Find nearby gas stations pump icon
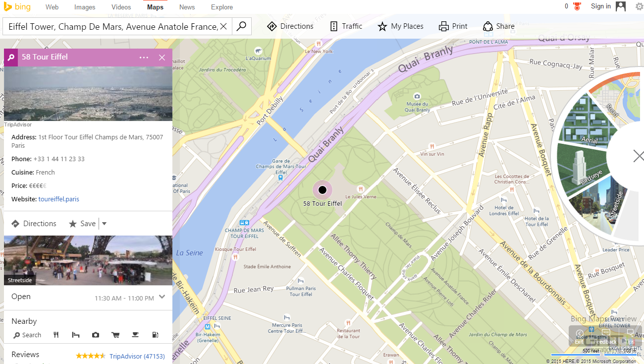This screenshot has height=364, width=644. [x=155, y=335]
